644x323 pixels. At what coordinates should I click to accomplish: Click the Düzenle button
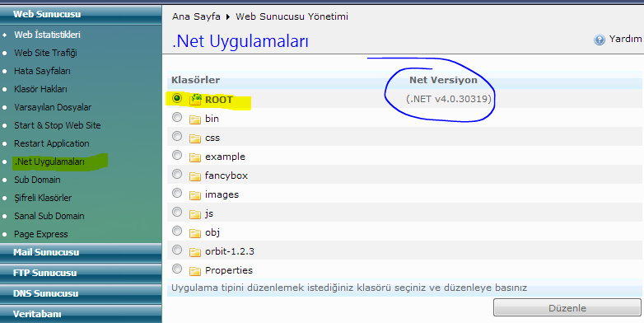tap(567, 308)
